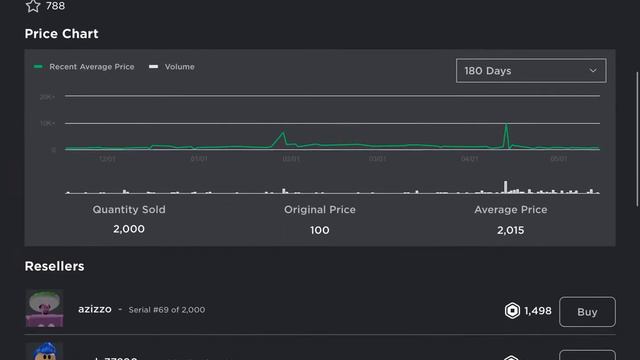This screenshot has width=640, height=360.
Task: Click the white Volume legend swatch
Action: [153, 67]
